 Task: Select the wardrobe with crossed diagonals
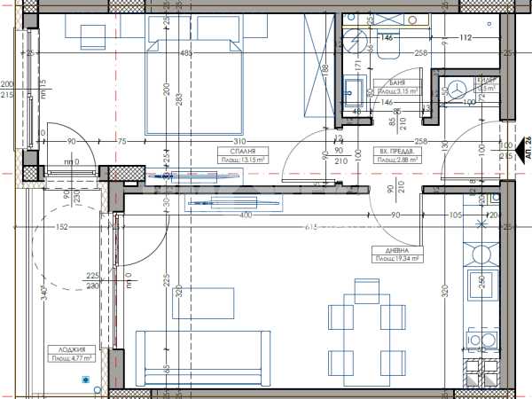click(317, 65)
